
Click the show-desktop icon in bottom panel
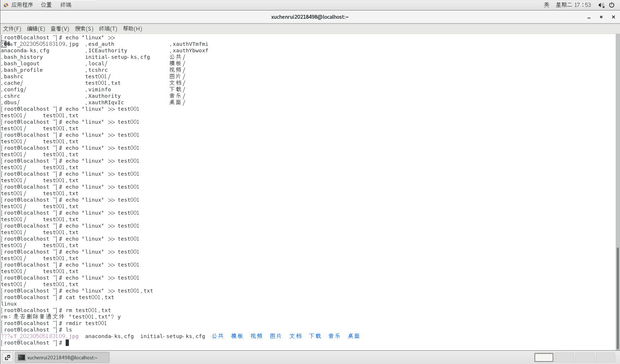(x=8, y=358)
